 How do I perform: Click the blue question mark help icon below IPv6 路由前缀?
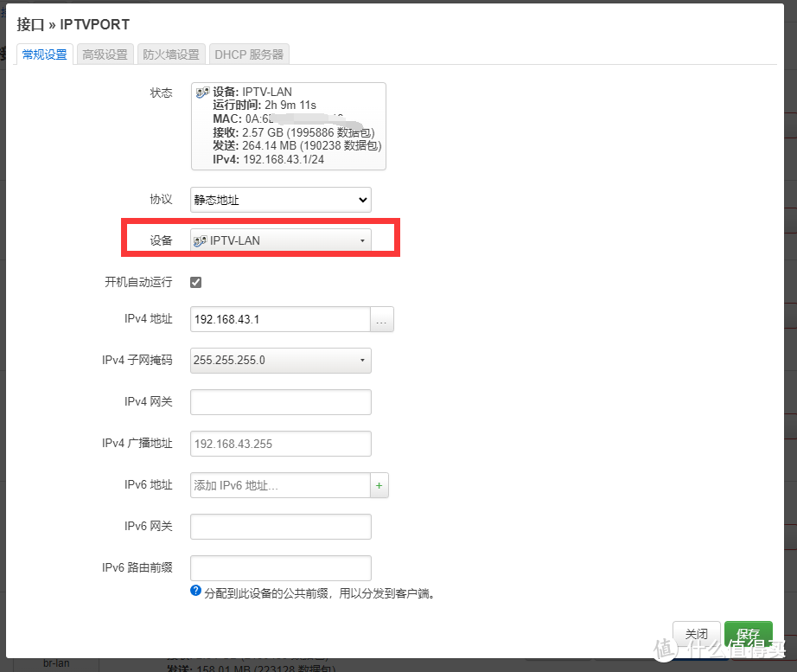[196, 592]
